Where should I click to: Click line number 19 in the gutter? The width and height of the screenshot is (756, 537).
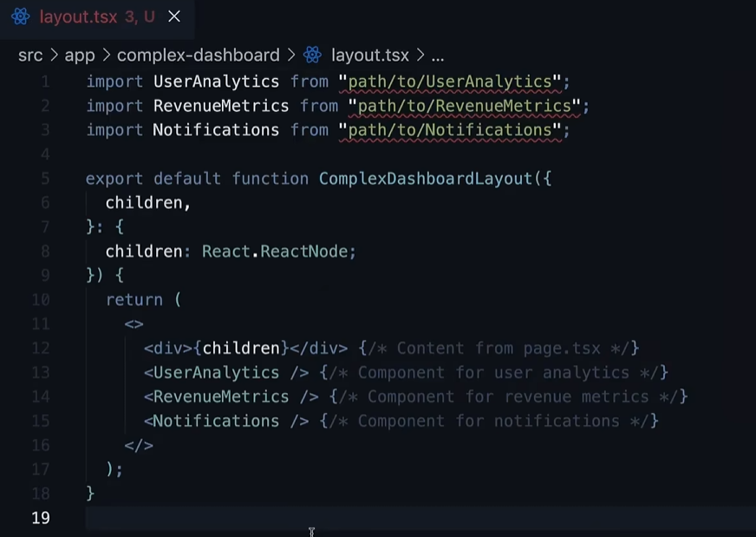41,518
